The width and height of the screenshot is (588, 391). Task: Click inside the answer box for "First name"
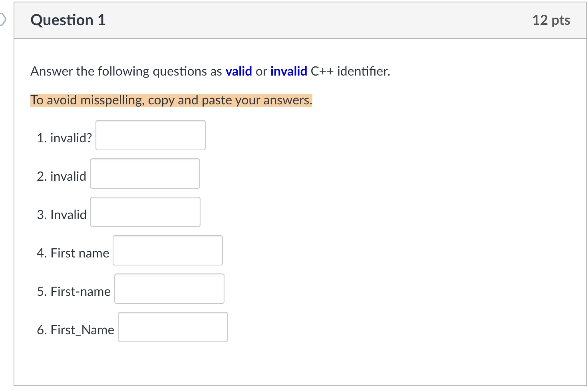[167, 250]
